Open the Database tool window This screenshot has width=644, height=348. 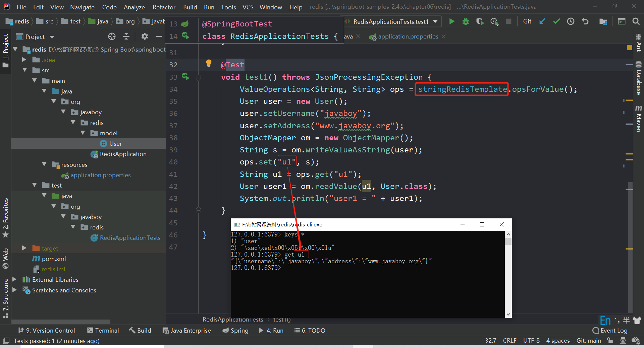[639, 78]
